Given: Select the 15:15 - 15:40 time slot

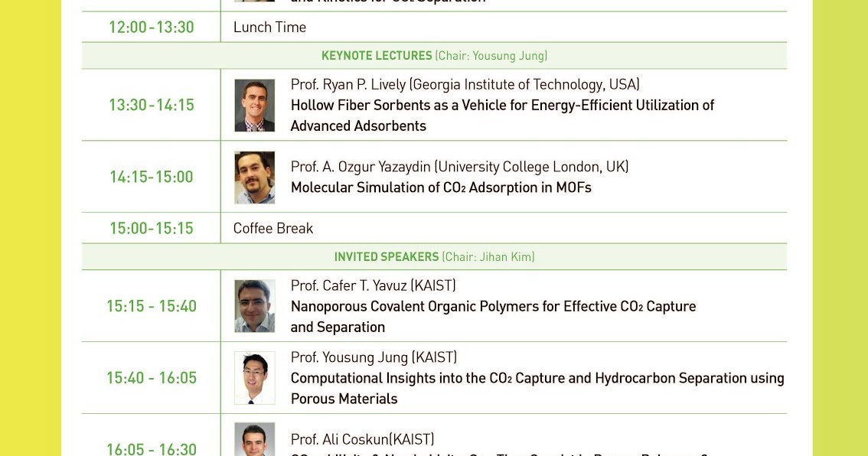Looking at the screenshot, I should pyautogui.click(x=152, y=306).
